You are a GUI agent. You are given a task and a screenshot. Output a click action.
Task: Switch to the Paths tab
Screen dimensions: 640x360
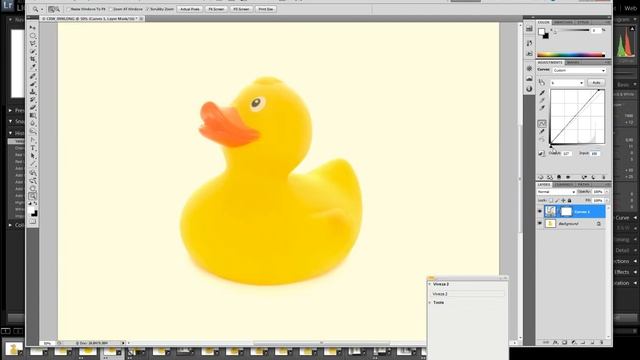tap(583, 184)
